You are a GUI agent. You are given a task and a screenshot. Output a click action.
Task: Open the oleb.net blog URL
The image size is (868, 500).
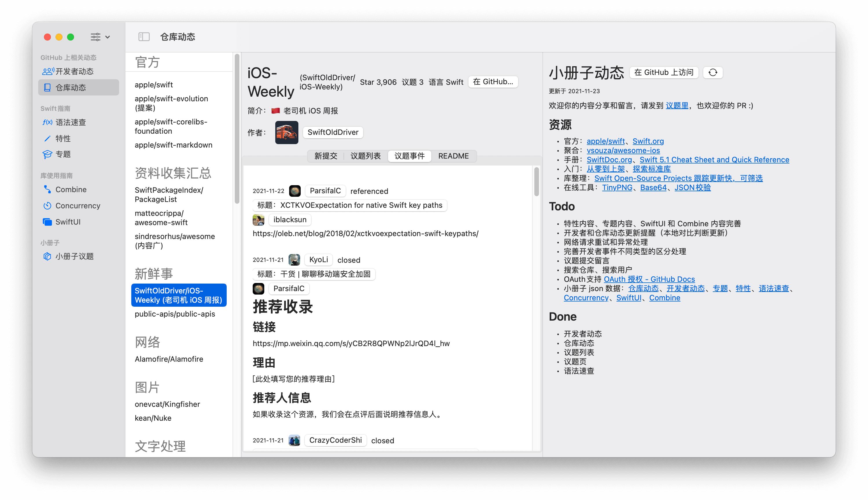click(x=365, y=234)
